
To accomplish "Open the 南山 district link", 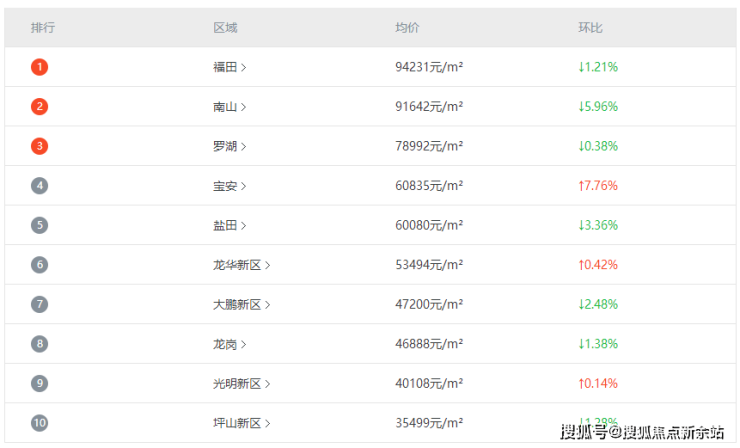I will pos(229,106).
